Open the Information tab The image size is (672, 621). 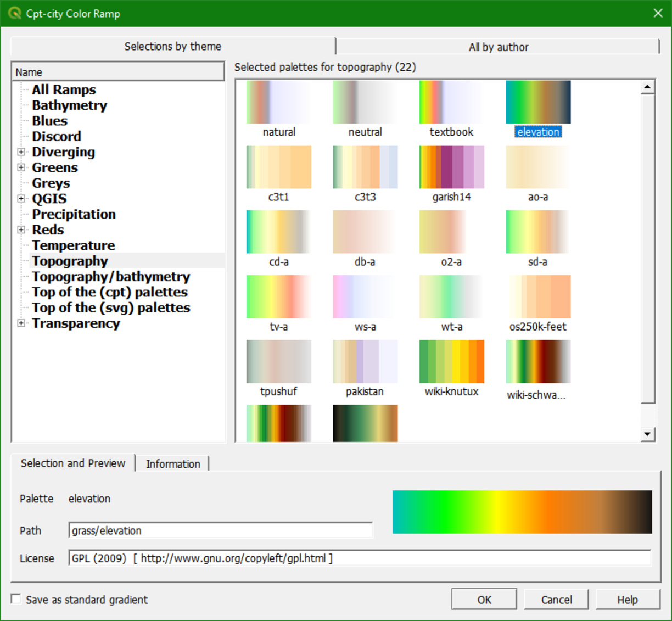pos(172,464)
